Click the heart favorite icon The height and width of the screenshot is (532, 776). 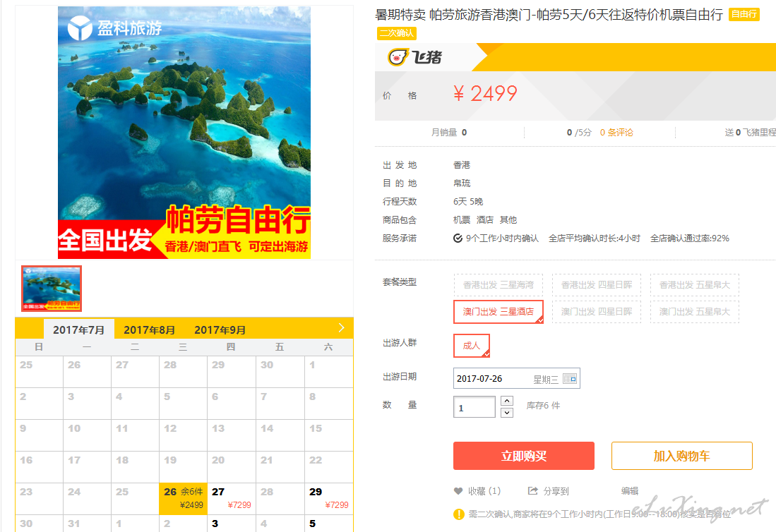(x=458, y=491)
